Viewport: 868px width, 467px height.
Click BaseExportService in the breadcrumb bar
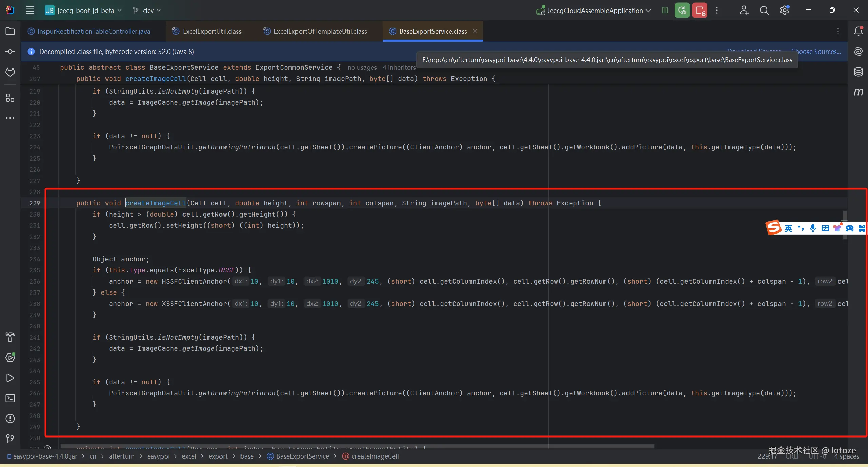click(302, 456)
